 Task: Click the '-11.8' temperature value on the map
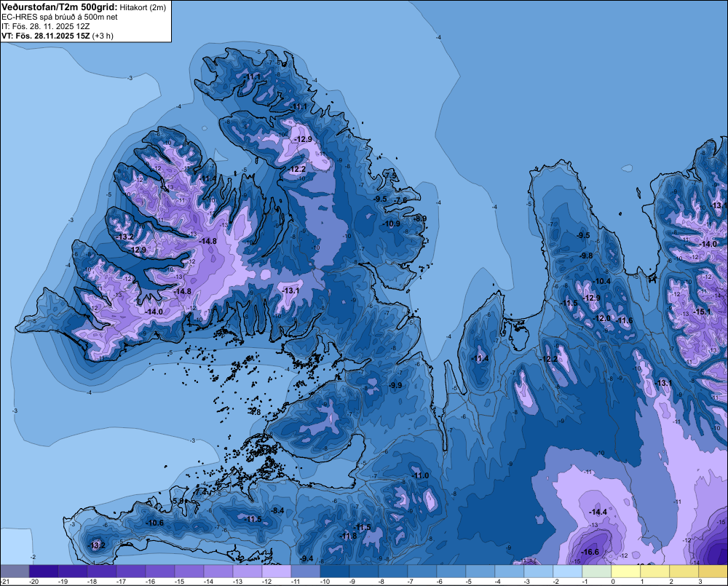coord(349,536)
